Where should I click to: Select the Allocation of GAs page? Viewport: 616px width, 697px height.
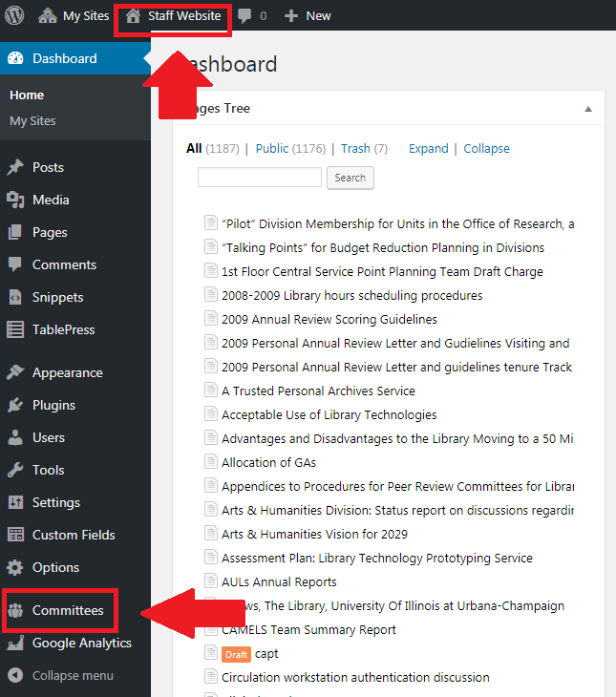pos(268,462)
